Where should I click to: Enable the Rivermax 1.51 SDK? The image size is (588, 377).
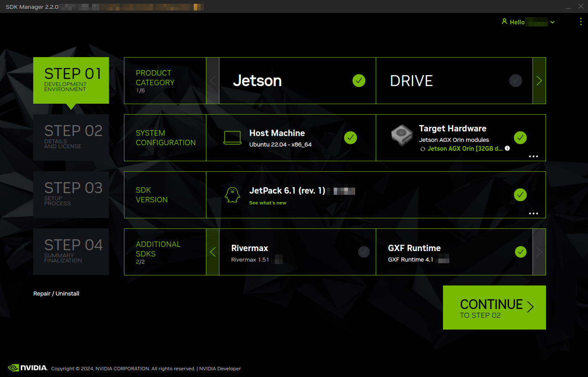tap(364, 251)
